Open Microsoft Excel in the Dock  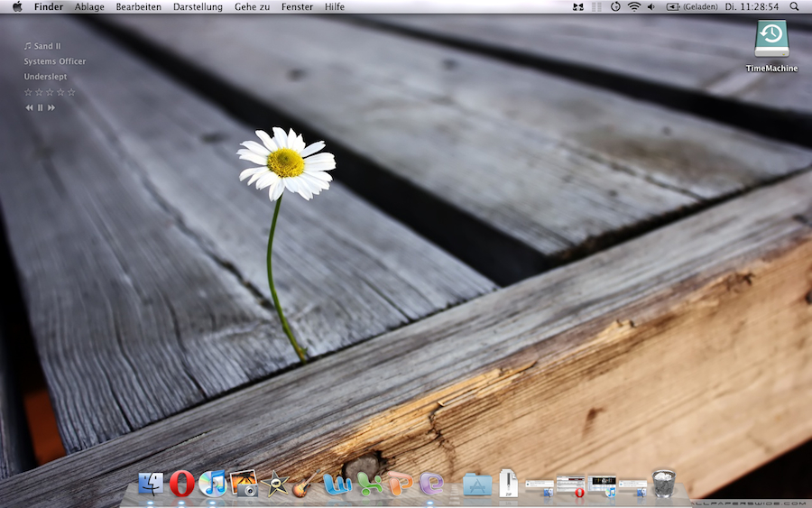pyautogui.click(x=368, y=485)
